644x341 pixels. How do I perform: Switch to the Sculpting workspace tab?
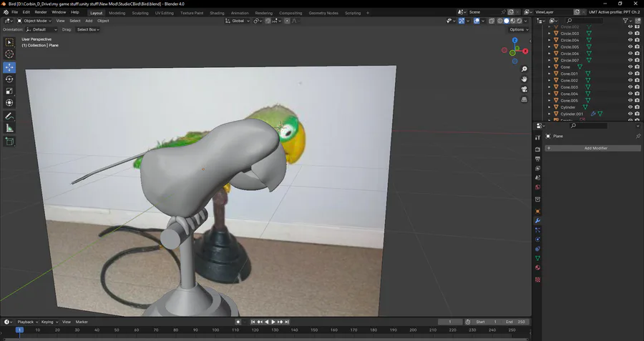click(x=140, y=13)
